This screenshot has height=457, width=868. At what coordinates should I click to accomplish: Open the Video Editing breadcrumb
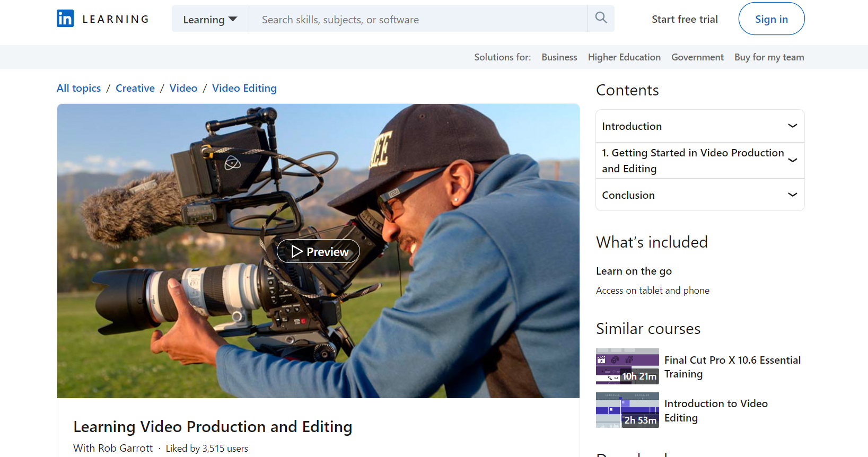(x=244, y=88)
